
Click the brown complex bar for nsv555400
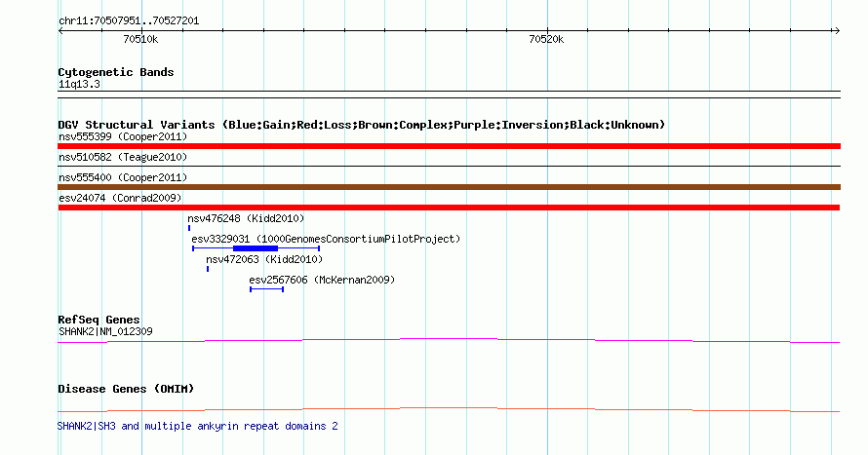point(449,187)
